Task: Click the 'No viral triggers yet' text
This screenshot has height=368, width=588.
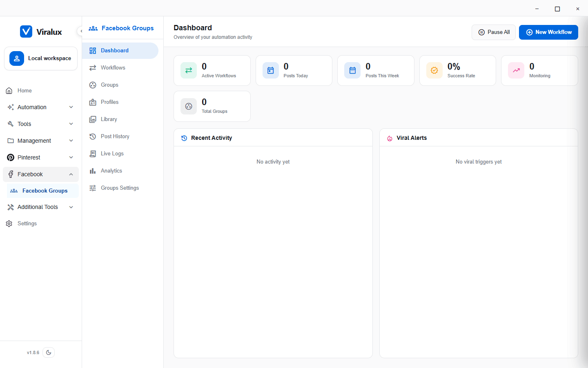Action: (x=479, y=162)
